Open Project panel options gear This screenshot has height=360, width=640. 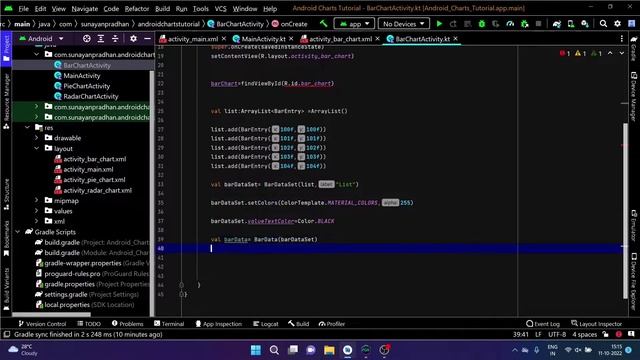(x=133, y=38)
